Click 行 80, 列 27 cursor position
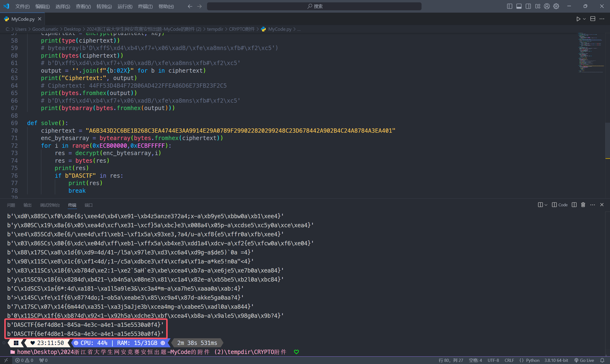This screenshot has width=610, height=364. 451,360
